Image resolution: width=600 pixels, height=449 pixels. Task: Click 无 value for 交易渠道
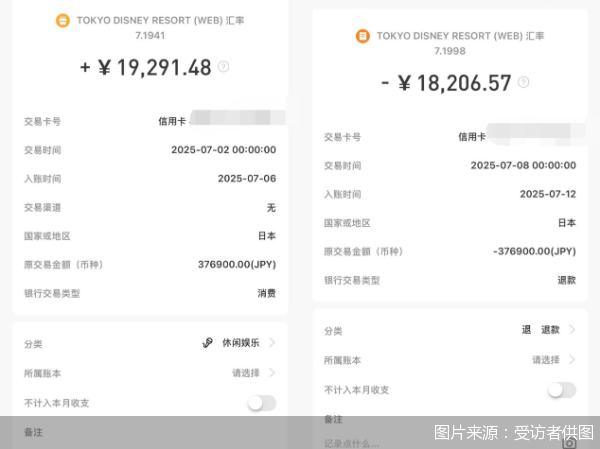click(x=271, y=207)
